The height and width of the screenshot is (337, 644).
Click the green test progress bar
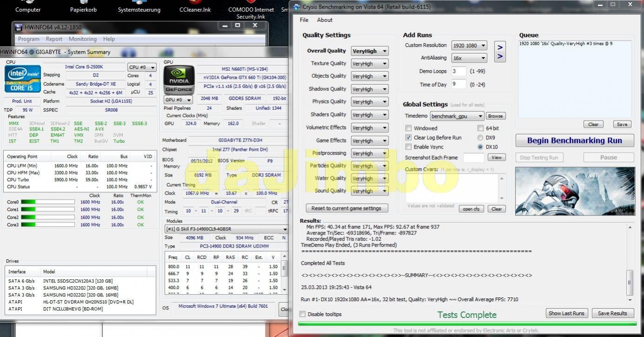click(467, 324)
